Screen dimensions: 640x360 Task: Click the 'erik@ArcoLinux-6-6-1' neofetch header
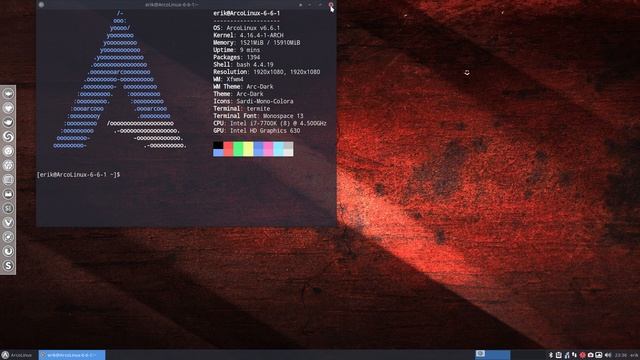(247, 13)
